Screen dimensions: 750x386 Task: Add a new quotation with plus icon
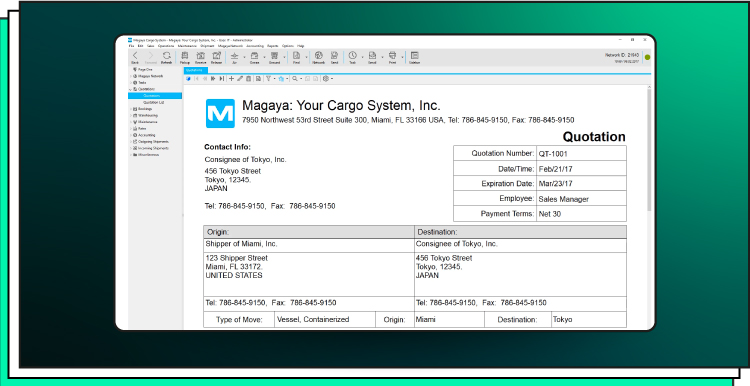tap(231, 79)
